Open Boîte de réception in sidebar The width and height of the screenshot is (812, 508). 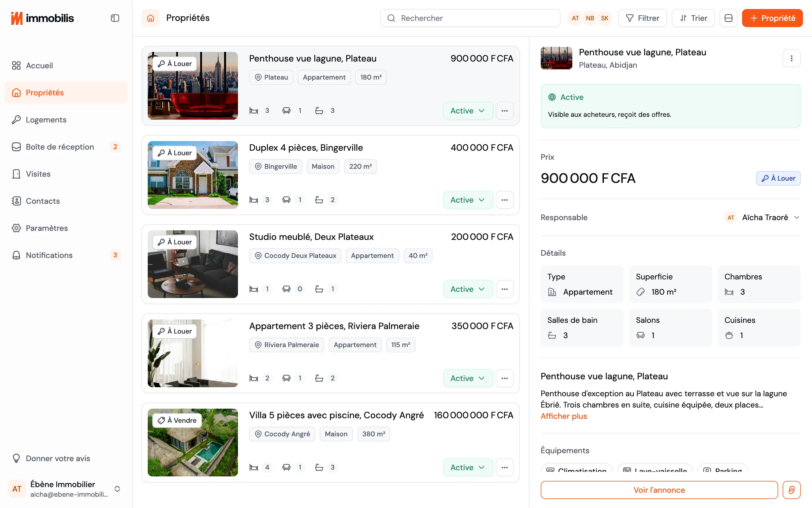(66, 147)
